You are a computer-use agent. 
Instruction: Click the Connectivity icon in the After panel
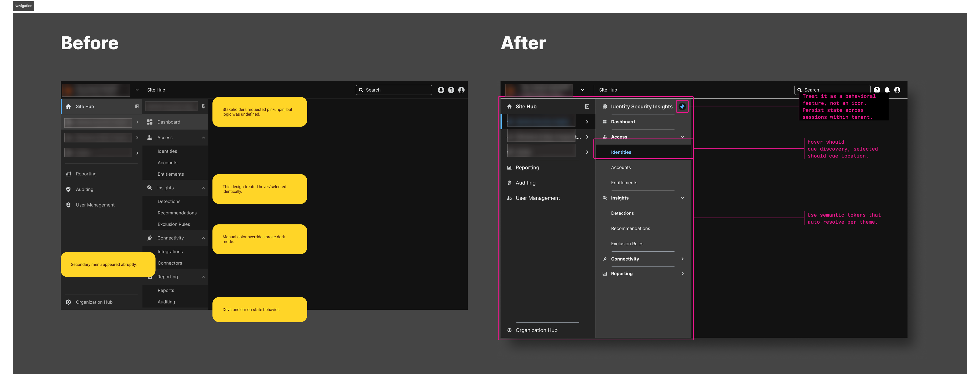[605, 259]
